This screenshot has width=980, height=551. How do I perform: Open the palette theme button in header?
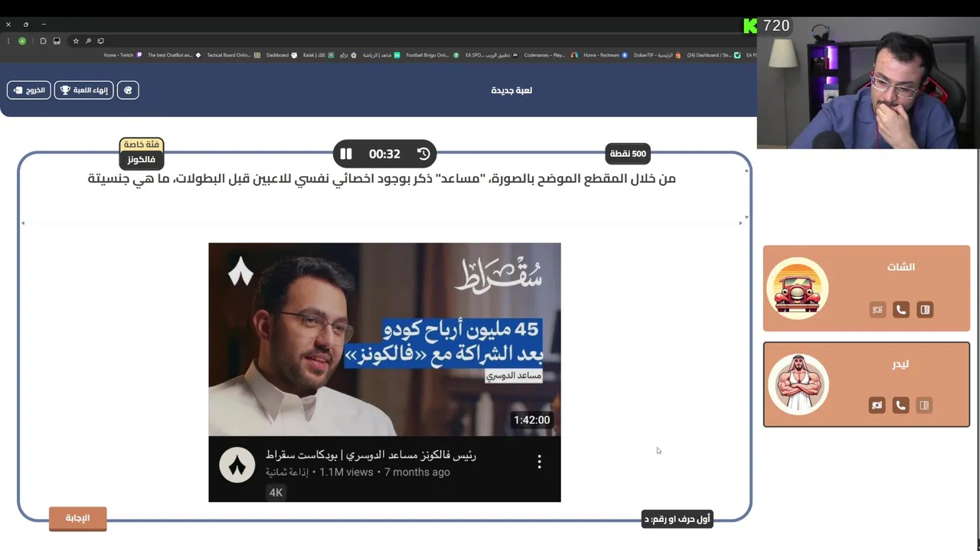[128, 90]
